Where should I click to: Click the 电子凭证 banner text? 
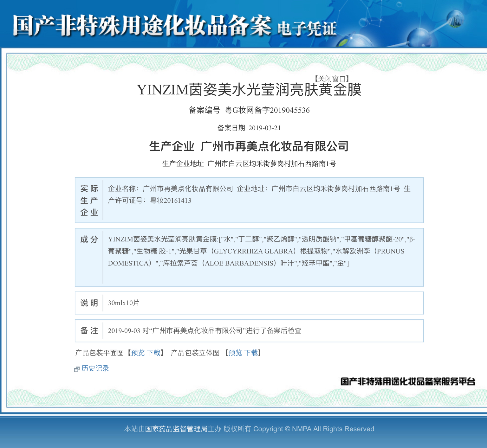307,29
